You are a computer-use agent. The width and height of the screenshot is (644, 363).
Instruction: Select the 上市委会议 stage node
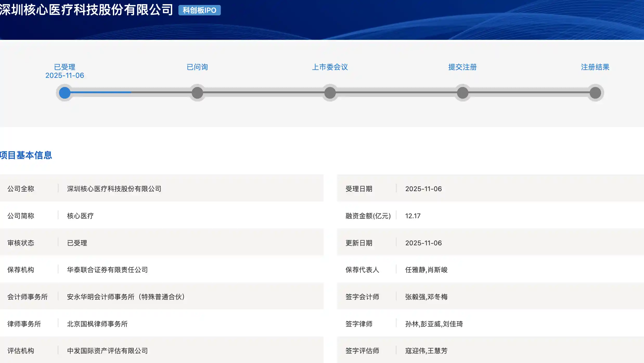point(330,93)
